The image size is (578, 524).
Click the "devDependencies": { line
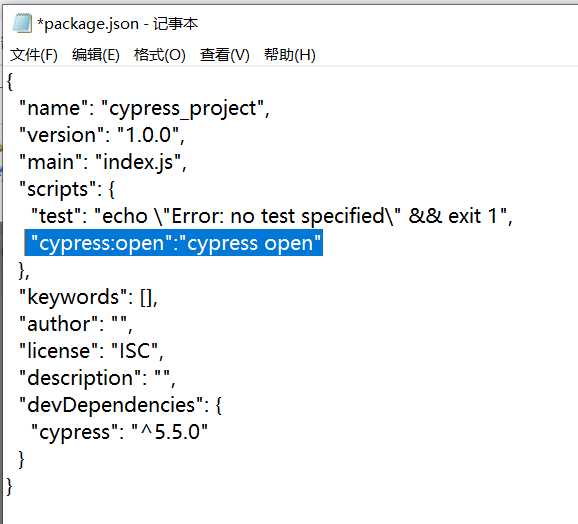121,405
